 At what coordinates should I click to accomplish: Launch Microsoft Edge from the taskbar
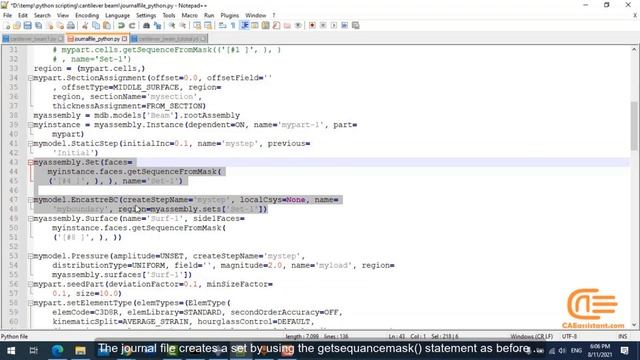point(57,351)
